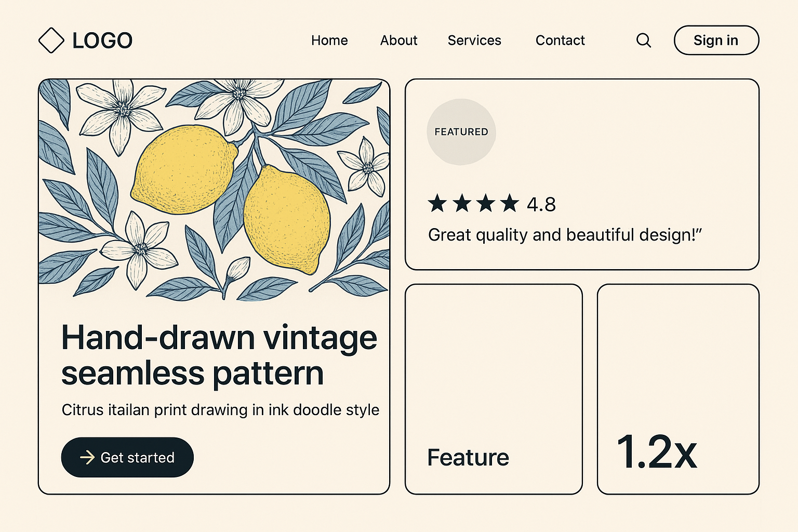Click the Get started button label
This screenshot has height=532, width=798.
138,458
